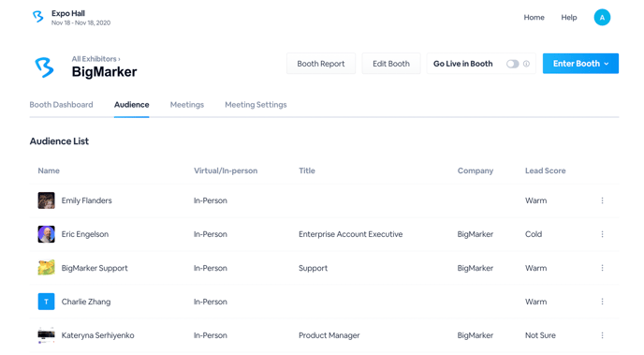
Task: Click Kateryna Serhiyenko's avatar image
Action: [47, 335]
